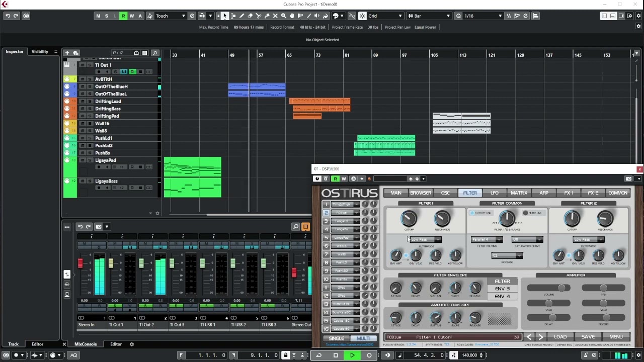The width and height of the screenshot is (644, 362).
Task: Switch to the Ostirus MAIN tab
Action: click(x=396, y=193)
